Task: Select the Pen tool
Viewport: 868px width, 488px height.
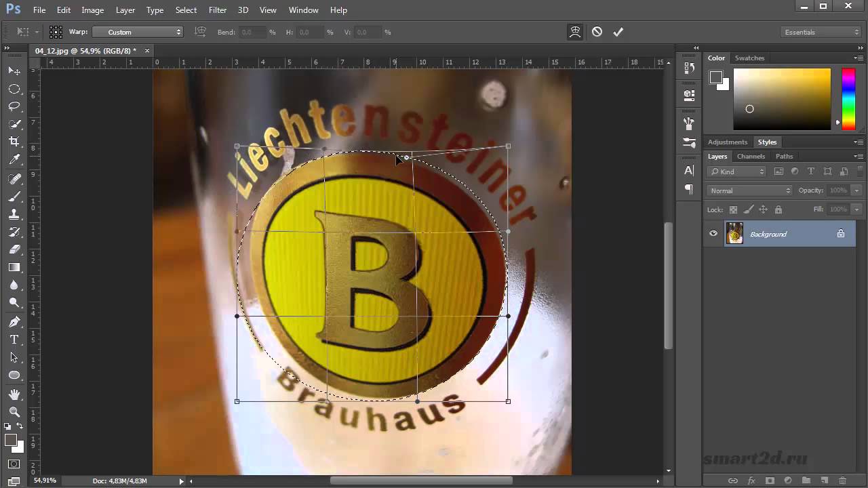Action: coord(14,322)
